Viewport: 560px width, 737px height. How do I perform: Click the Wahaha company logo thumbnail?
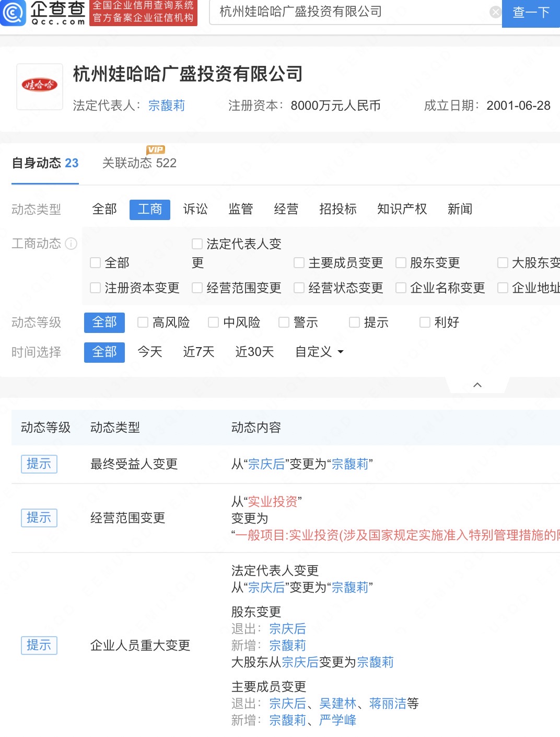[x=40, y=86]
